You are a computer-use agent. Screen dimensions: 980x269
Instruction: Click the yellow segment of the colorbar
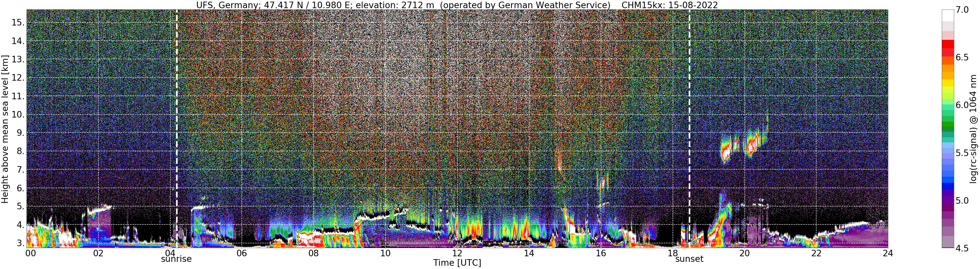tap(948, 83)
